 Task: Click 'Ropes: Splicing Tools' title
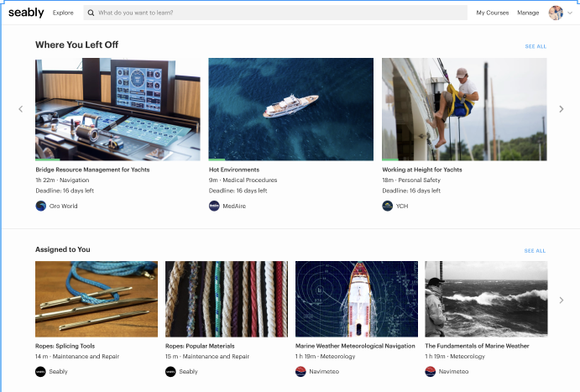[65, 346]
